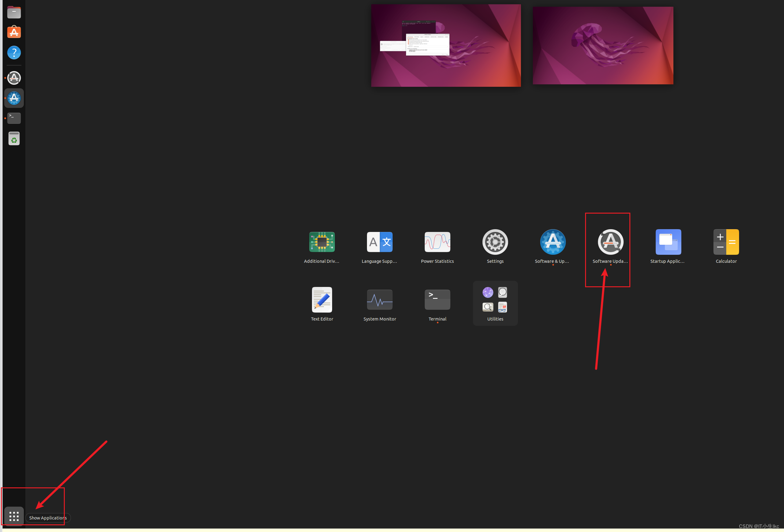Viewport: 784px width, 532px height.
Task: Open Files from the dock
Action: [x=14, y=13]
